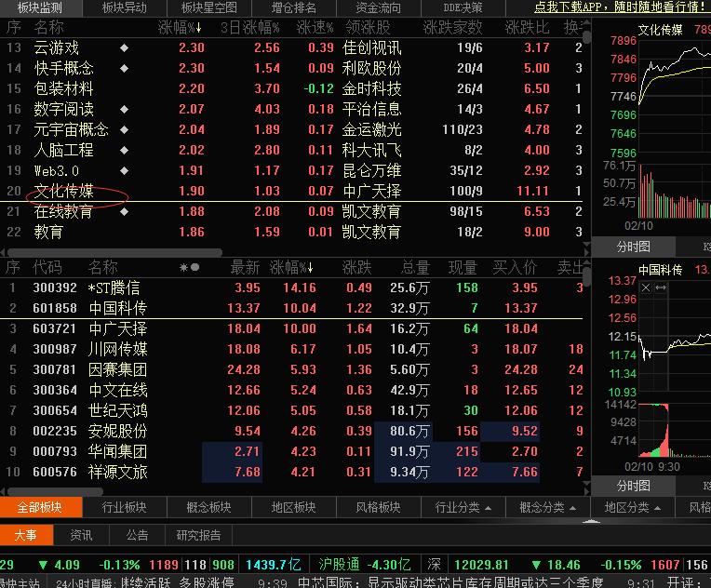Open the 研究报告 news tab
This screenshot has height=588, width=711.
click(198, 535)
